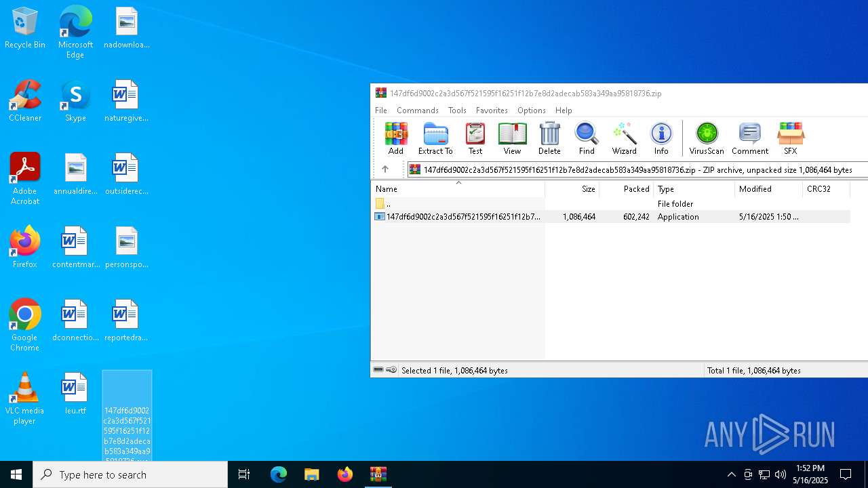Click the drive icon in status bar
Screen dimensions: 868x488
tap(378, 370)
